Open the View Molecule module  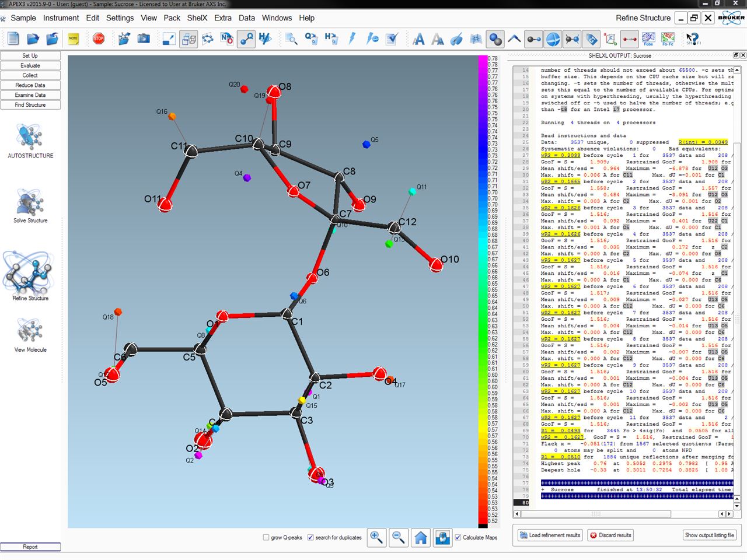pyautogui.click(x=30, y=335)
